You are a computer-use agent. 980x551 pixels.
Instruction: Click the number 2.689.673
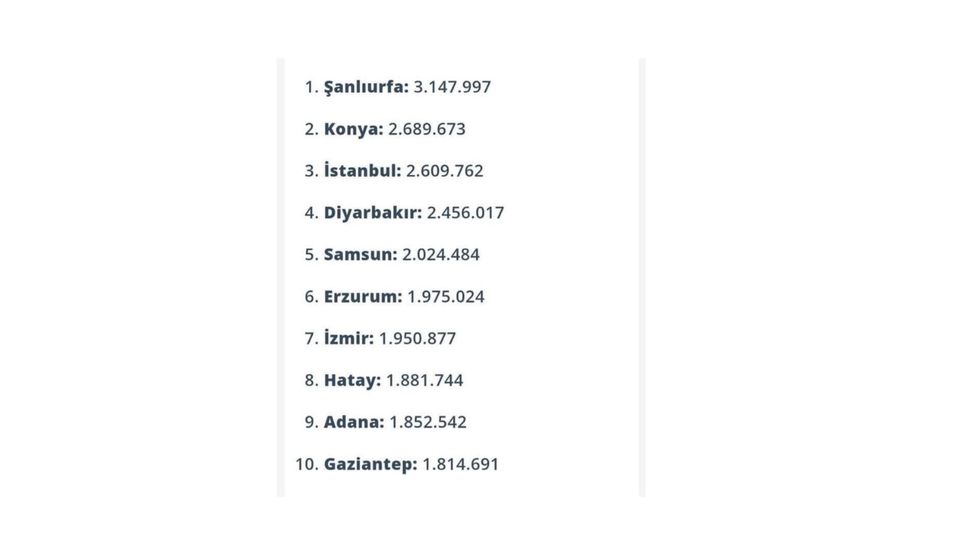[427, 129]
